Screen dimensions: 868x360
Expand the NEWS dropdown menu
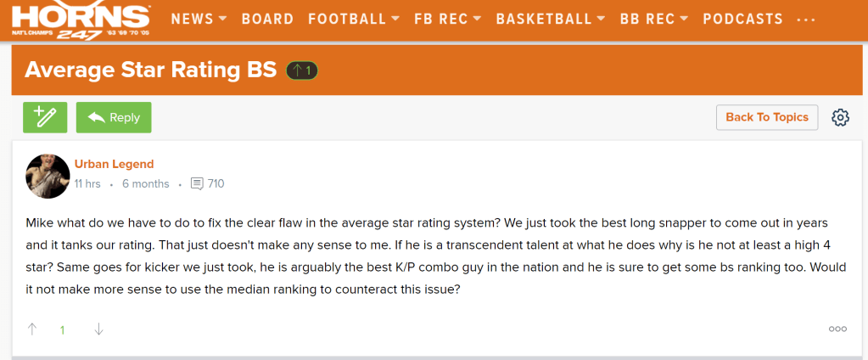[199, 19]
